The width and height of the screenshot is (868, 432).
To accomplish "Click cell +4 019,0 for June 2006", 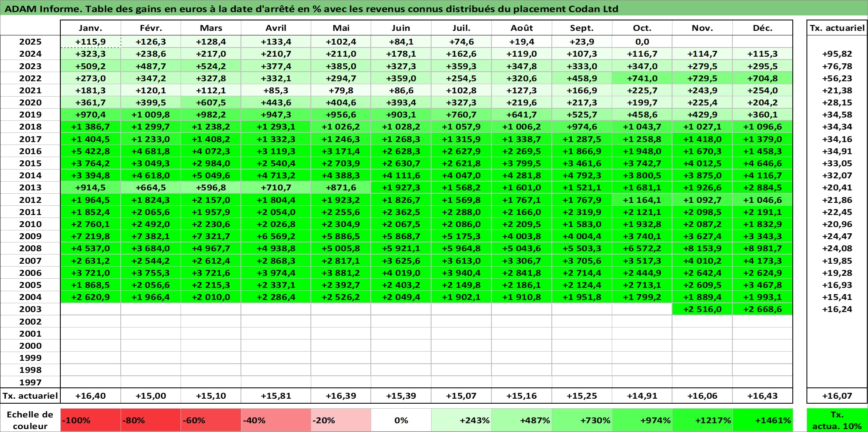I will point(401,273).
